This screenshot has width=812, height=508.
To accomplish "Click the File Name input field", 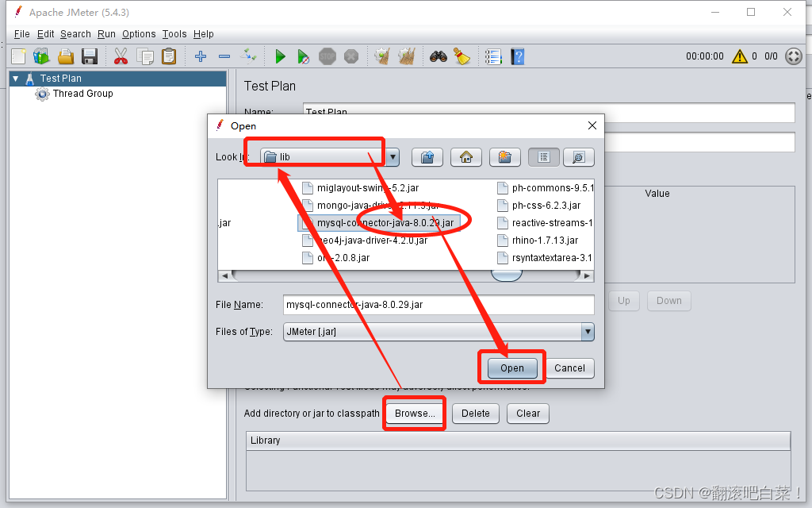I will point(439,305).
